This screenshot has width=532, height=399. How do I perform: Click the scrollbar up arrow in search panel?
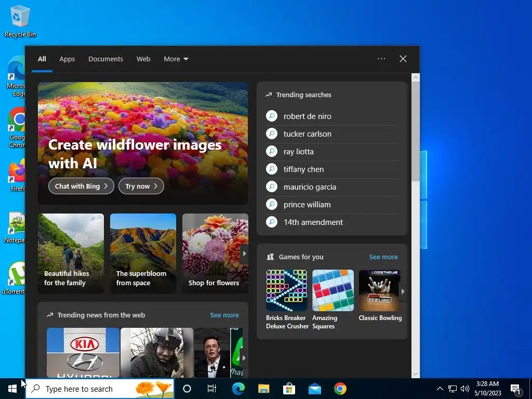click(416, 77)
